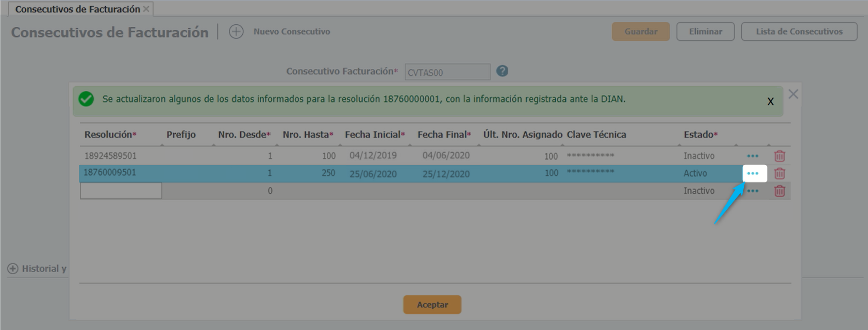
Task: Open the Lista de Consecutivos
Action: [799, 31]
